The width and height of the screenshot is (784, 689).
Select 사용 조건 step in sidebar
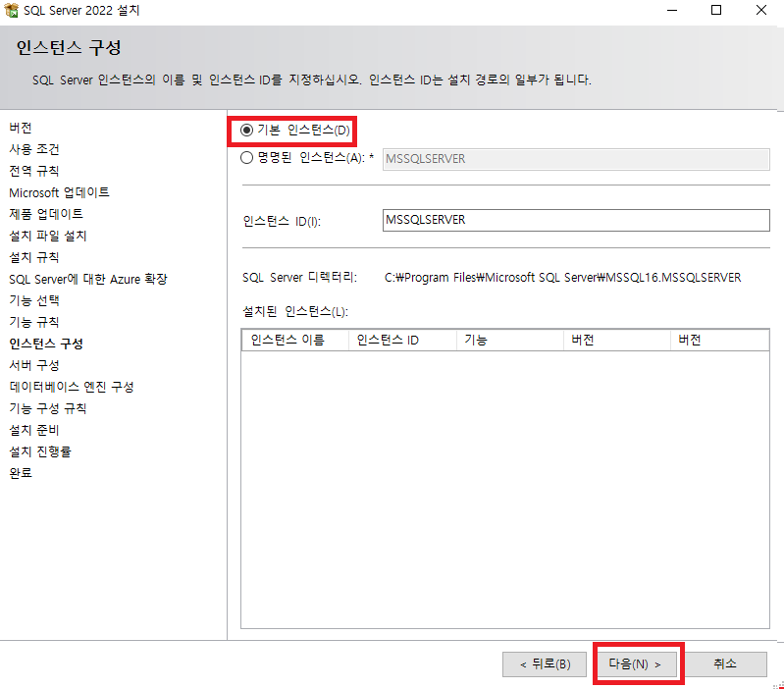coord(34,149)
